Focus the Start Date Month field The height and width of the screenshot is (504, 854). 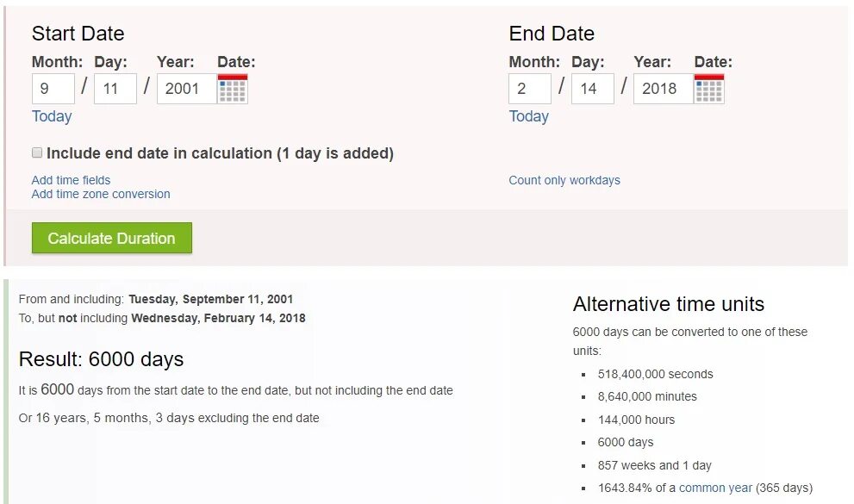click(53, 89)
